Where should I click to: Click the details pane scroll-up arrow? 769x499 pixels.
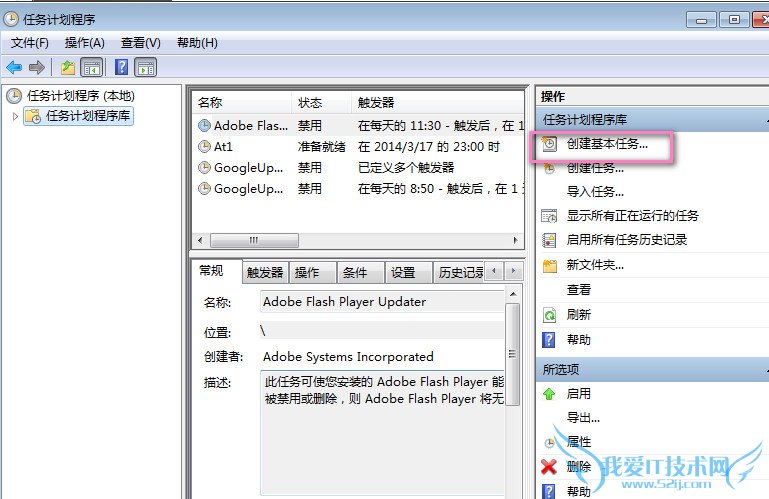pyautogui.click(x=513, y=294)
